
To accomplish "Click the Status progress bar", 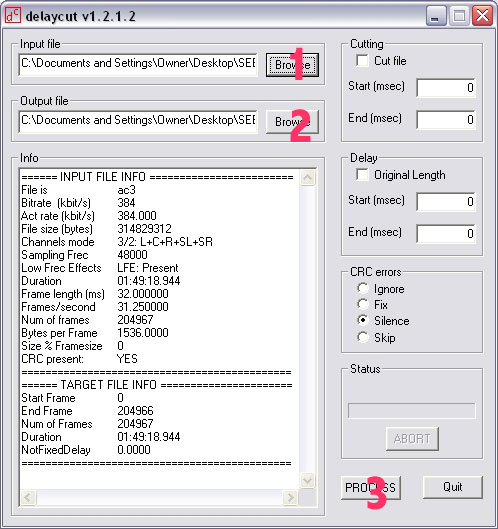I will point(412,411).
